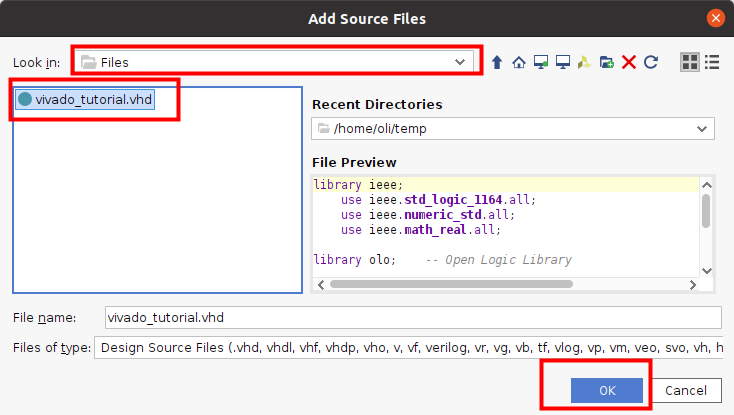
Task: Open the Recent Directories dropdown
Action: coord(513,128)
